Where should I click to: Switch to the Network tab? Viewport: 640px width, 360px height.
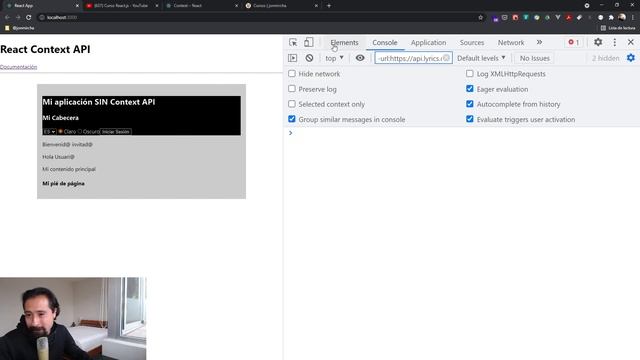coord(511,42)
